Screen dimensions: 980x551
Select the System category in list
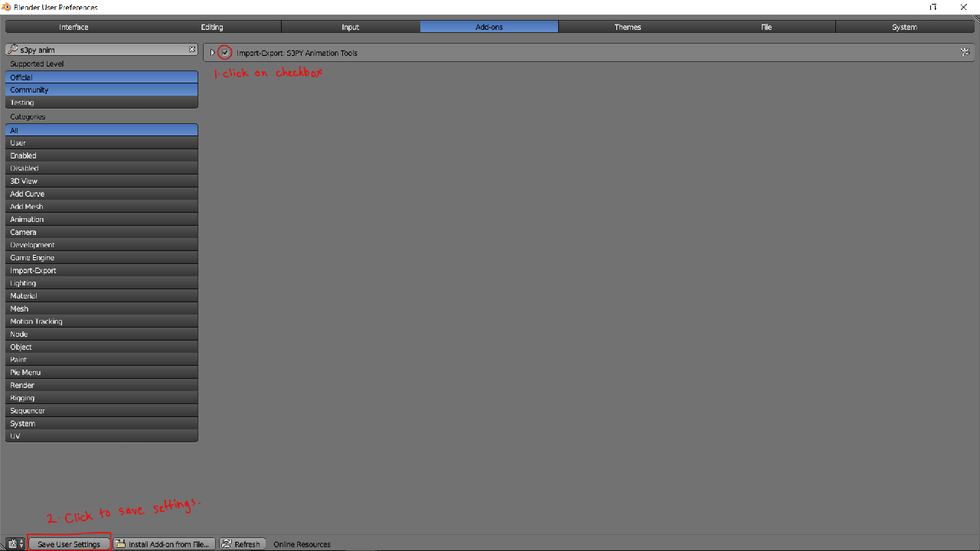pos(102,423)
